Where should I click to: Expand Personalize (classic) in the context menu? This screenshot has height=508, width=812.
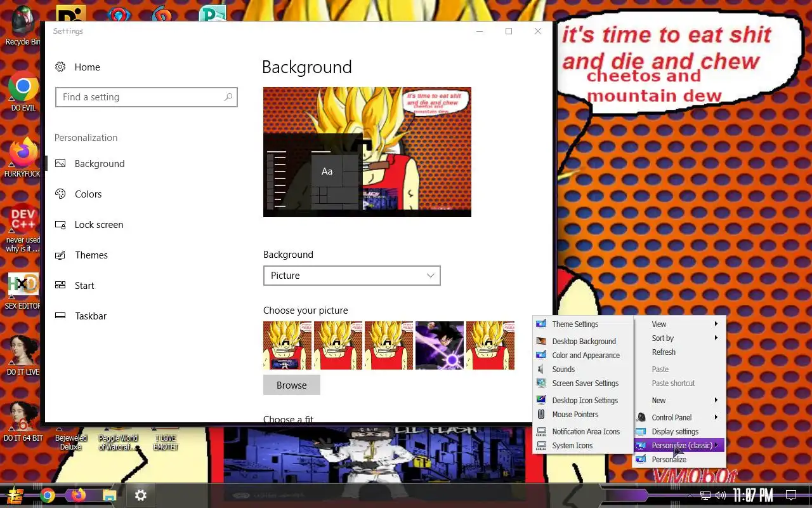679,446
